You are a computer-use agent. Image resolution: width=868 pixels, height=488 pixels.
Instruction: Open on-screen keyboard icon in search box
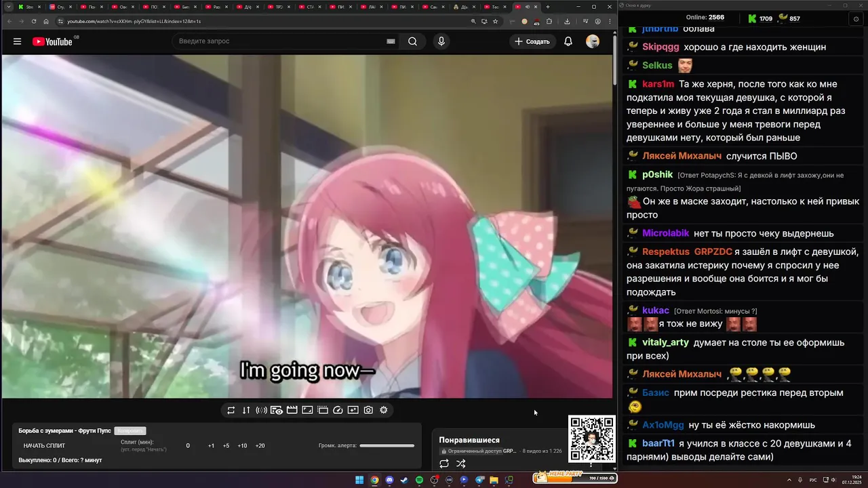[x=391, y=41]
